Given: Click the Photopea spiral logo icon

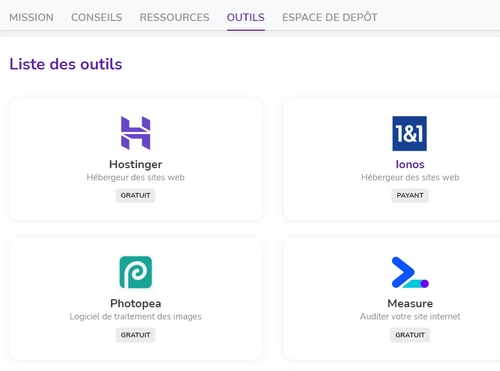Looking at the screenshot, I should click(136, 272).
